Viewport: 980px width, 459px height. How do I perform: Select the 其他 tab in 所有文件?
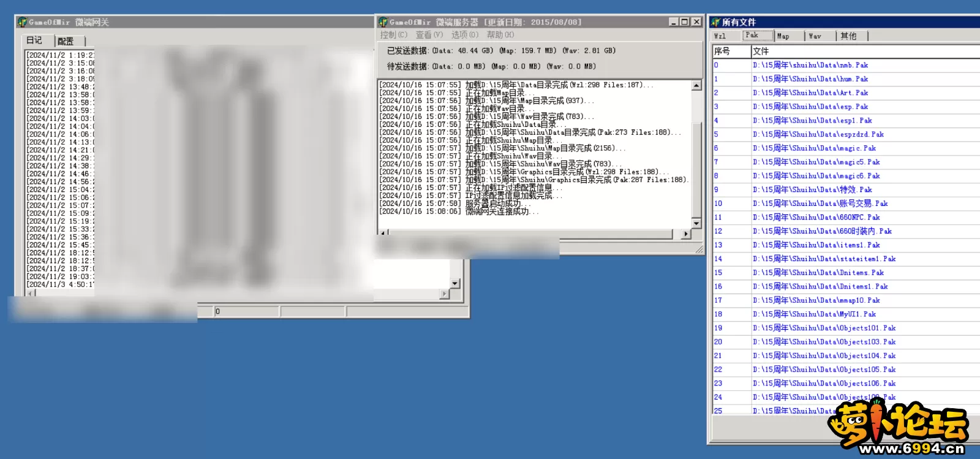click(x=851, y=36)
